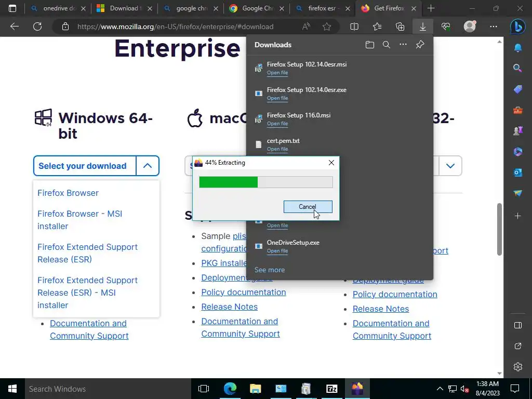Open file for cert.pem.txt
This screenshot has width=532, height=399.
click(277, 149)
